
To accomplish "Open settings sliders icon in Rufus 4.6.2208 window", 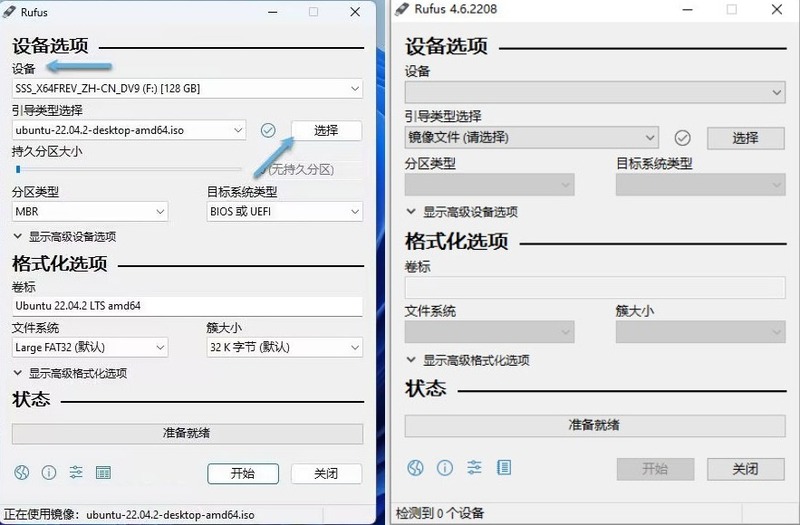I will click(474, 467).
